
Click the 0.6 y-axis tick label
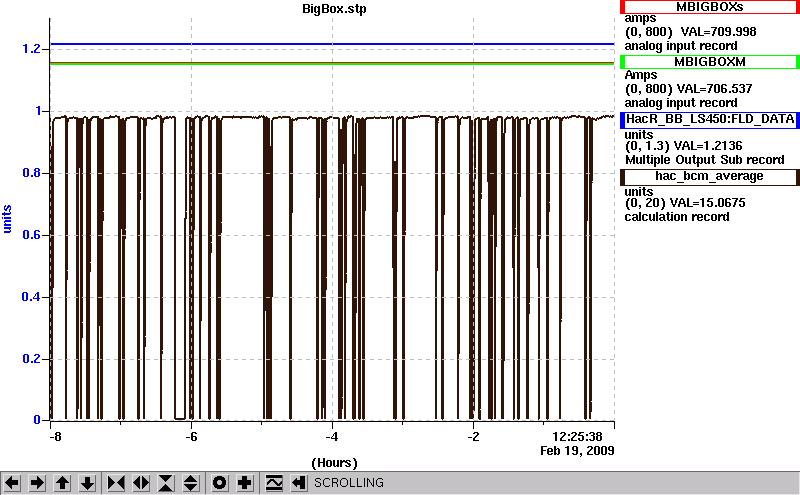click(x=31, y=235)
